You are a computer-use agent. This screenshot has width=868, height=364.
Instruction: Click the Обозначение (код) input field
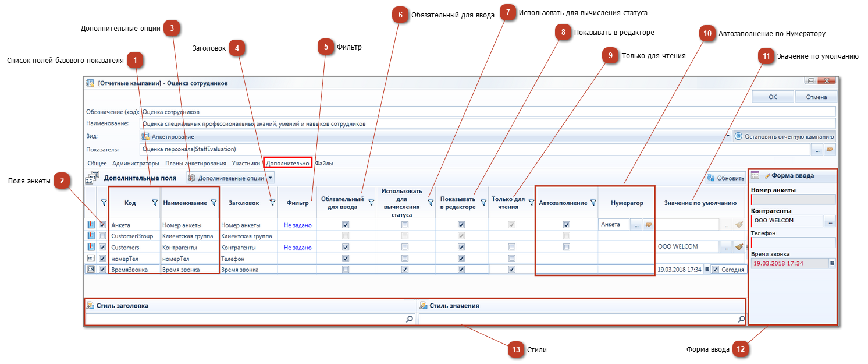click(488, 111)
